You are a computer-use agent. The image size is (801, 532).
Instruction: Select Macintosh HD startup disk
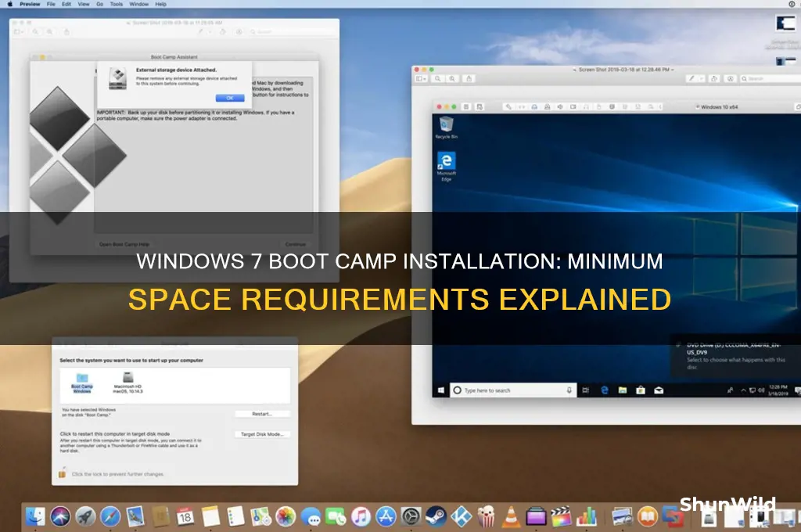(128, 383)
